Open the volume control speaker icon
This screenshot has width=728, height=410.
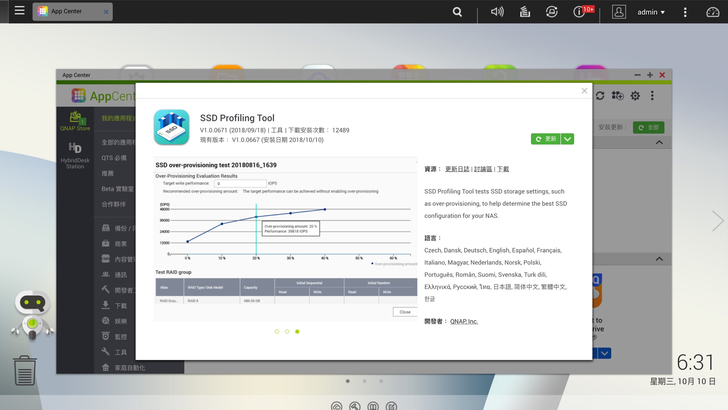pos(497,12)
